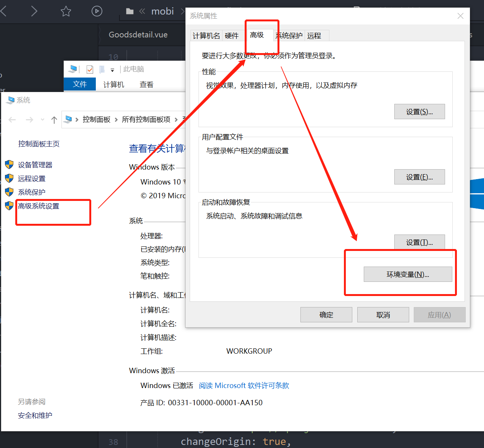Click the up-arrow navigation icon in the 系统 window

click(x=54, y=119)
